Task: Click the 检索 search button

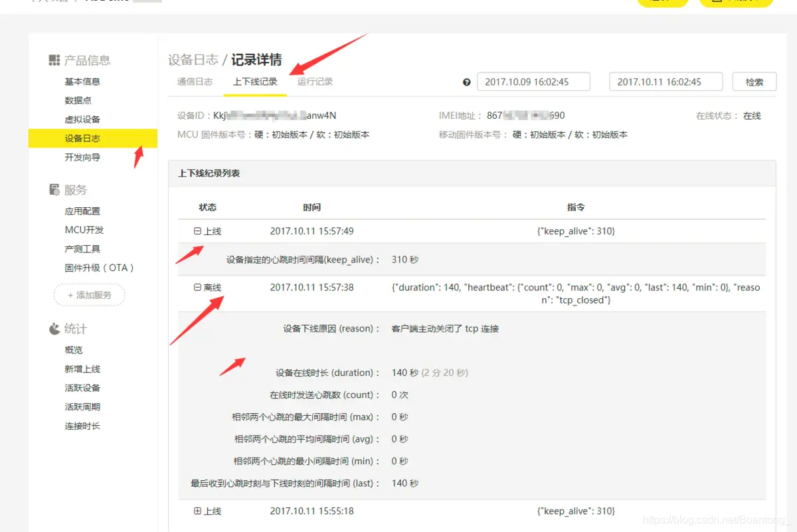Action: [754, 82]
